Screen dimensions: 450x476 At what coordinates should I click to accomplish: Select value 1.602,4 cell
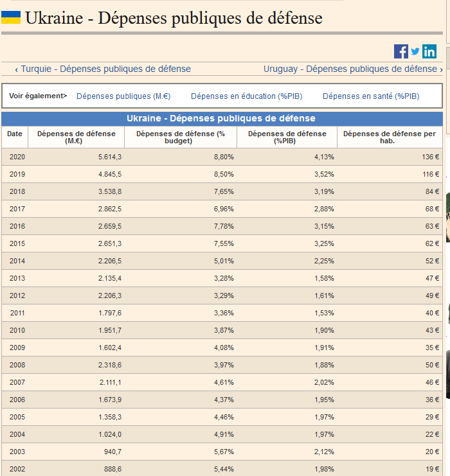pyautogui.click(x=76, y=348)
